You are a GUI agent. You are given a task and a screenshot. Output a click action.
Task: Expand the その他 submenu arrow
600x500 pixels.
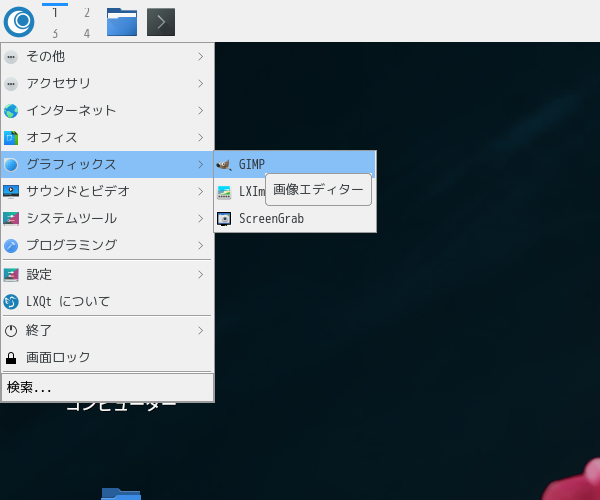tap(201, 57)
